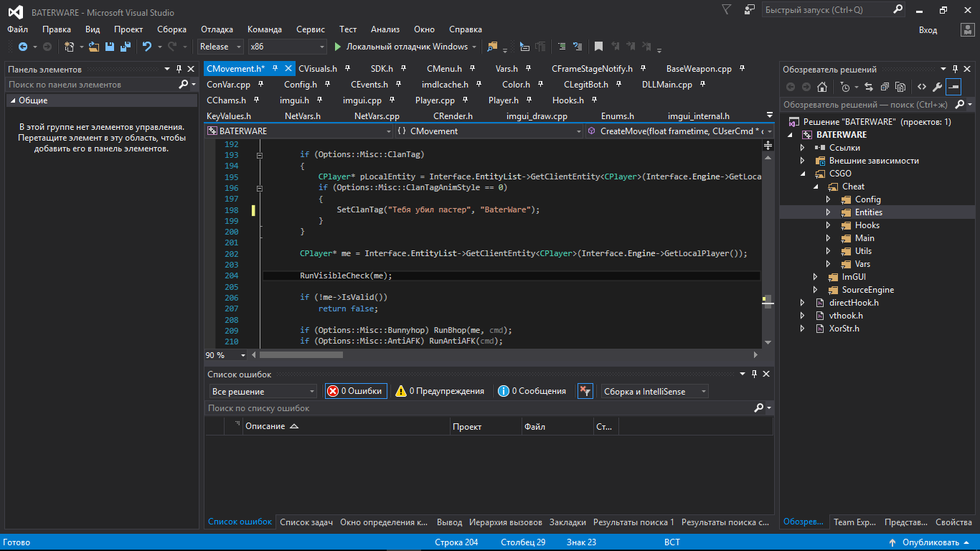Toggle the 0 Предупреждения warnings filter
Image resolution: width=980 pixels, height=551 pixels.
point(440,391)
